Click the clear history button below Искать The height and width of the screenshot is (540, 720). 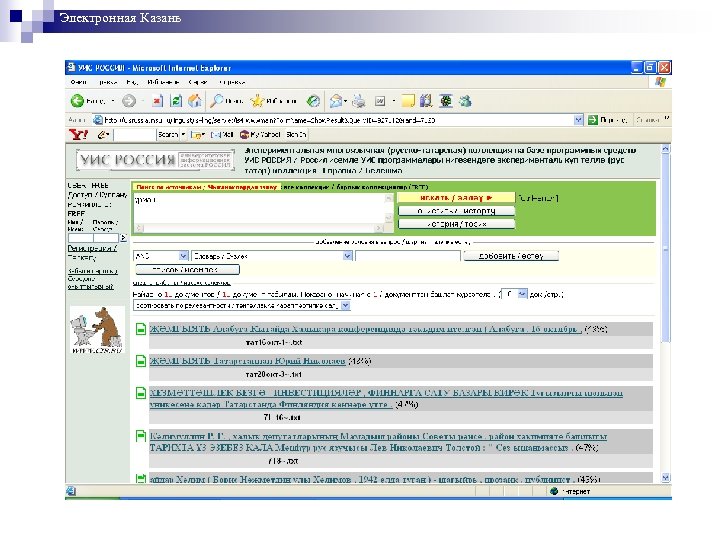coord(456,211)
